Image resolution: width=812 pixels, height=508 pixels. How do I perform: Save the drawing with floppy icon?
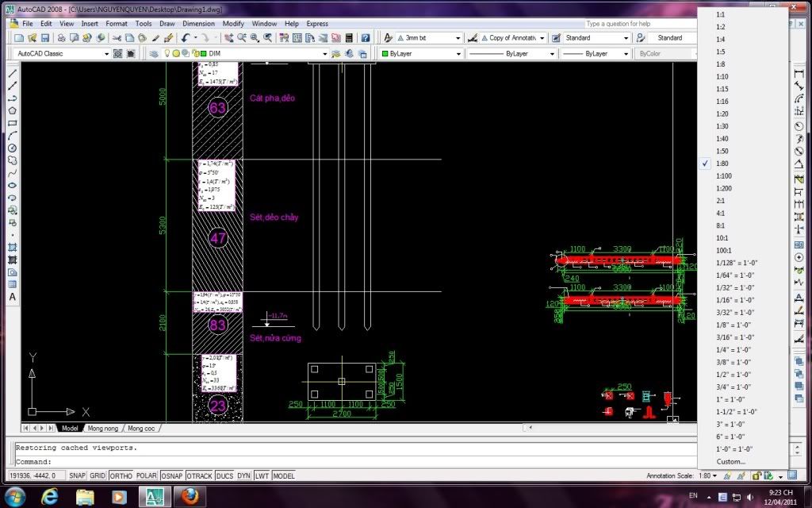pos(45,38)
